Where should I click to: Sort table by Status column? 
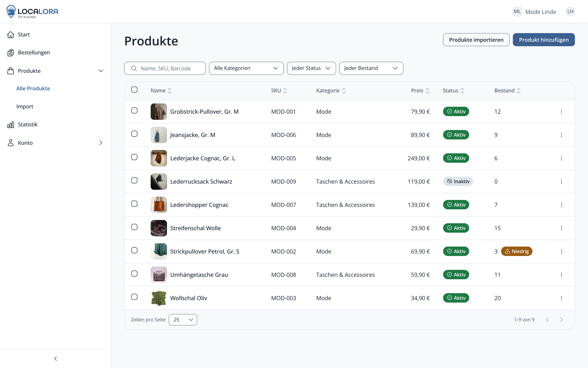(x=453, y=91)
